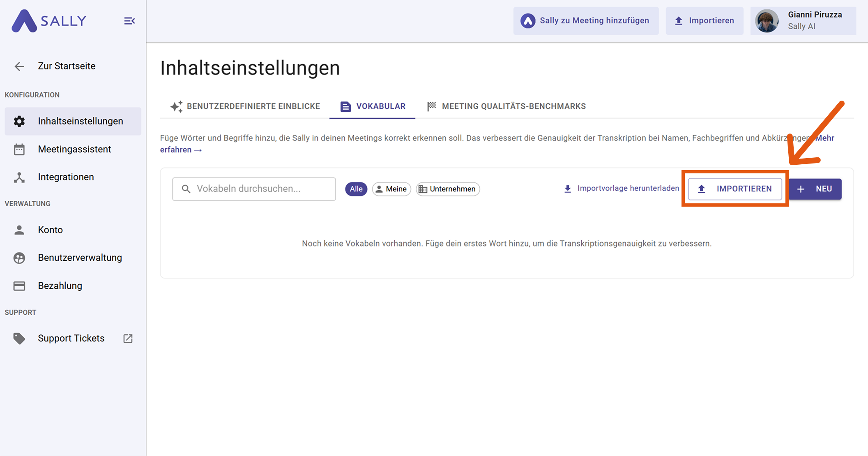Select the Alle filter chip

coord(356,189)
